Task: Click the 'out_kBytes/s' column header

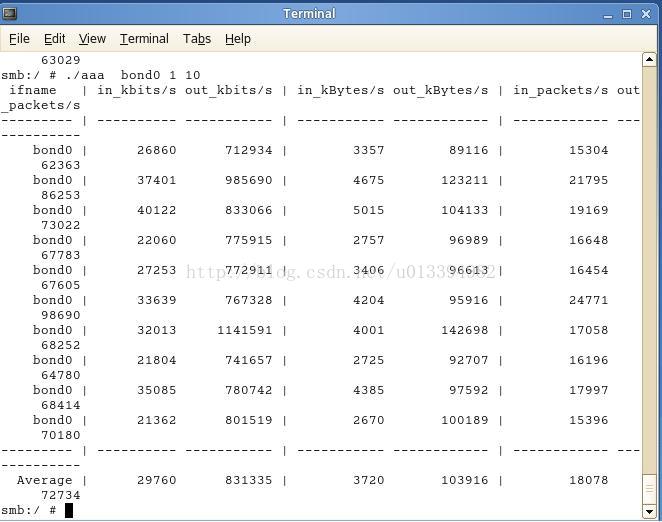Action: pyautogui.click(x=440, y=90)
